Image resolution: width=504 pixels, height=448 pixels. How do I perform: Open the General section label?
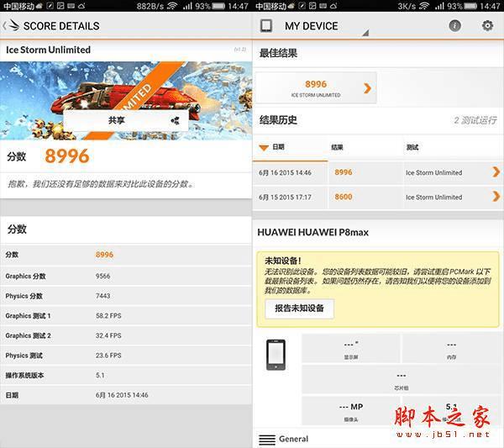[293, 439]
